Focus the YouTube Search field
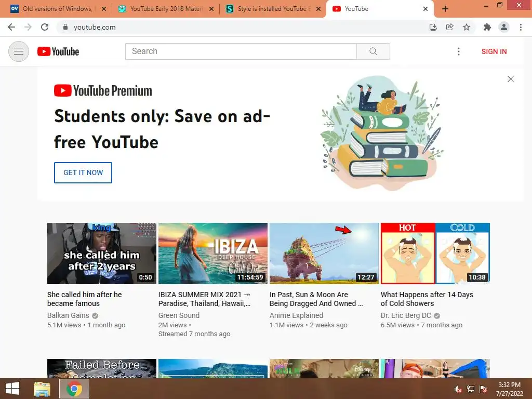Viewport: 532px width, 399px height. tap(241, 51)
